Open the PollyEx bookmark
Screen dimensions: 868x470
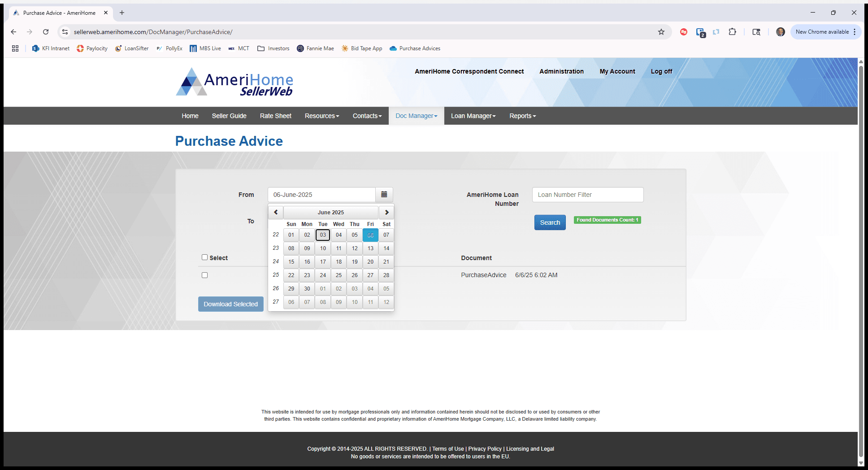[169, 48]
